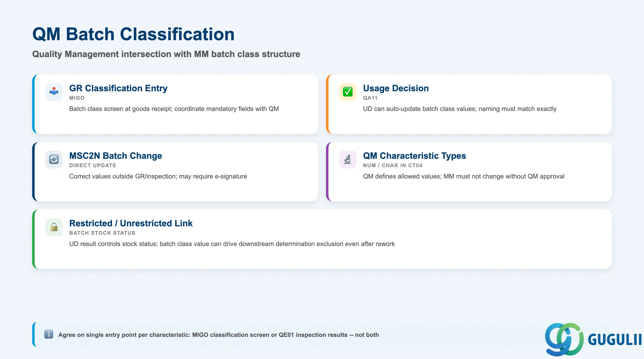
Task: Click the refresh arrows icon for MSC2N Batch Change
Action: click(x=54, y=160)
